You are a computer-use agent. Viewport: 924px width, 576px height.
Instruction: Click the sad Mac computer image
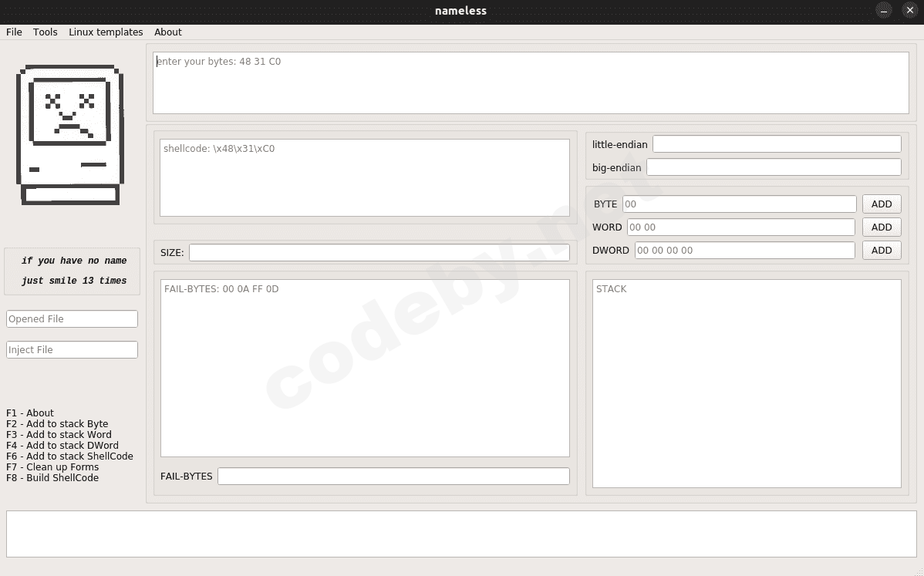point(70,135)
